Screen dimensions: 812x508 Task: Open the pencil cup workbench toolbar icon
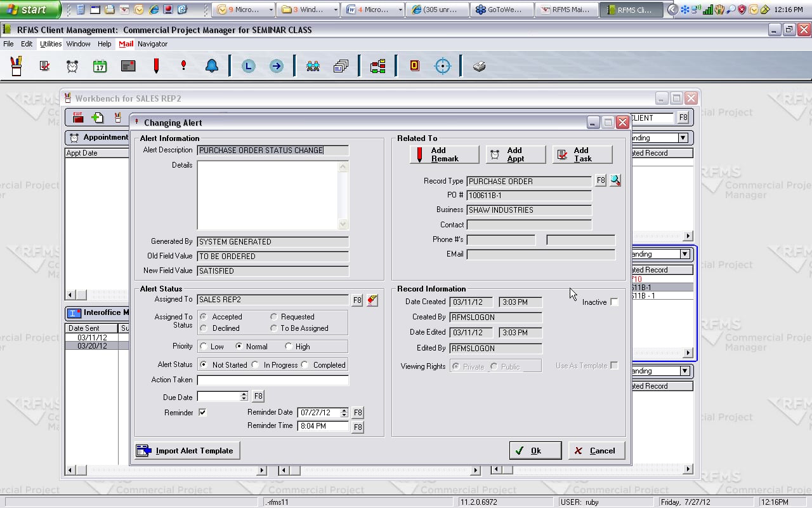pyautogui.click(x=16, y=66)
